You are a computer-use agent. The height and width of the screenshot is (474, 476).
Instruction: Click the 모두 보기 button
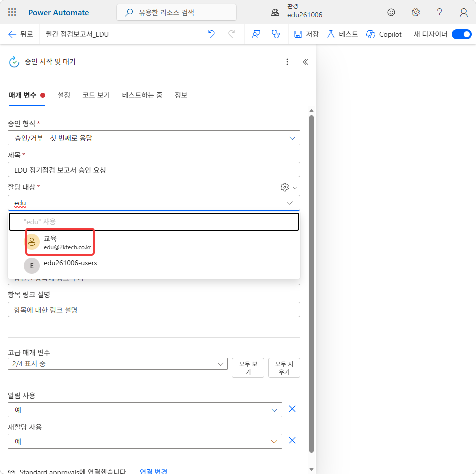[x=248, y=368]
